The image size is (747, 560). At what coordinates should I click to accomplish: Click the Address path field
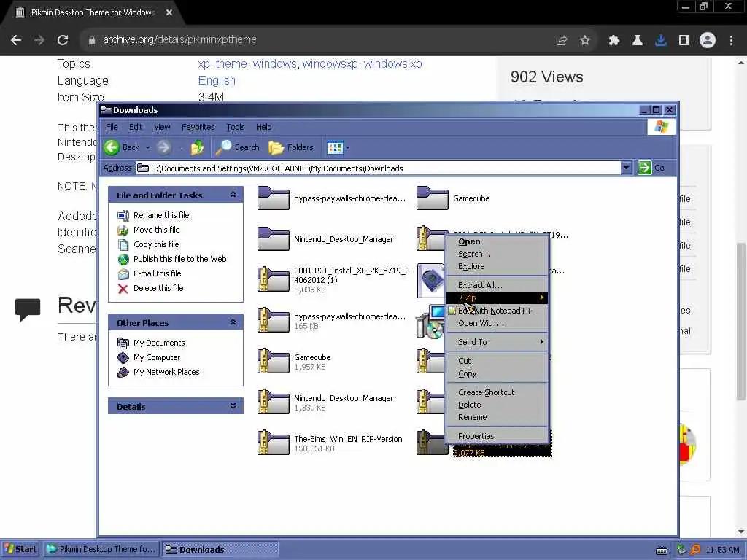[379, 168]
